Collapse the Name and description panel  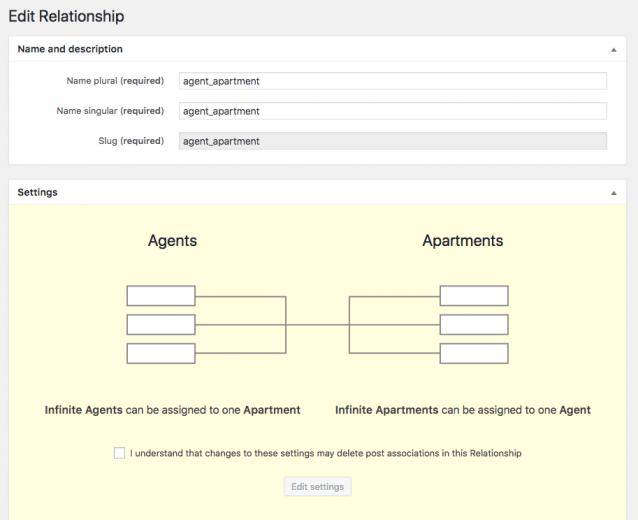coord(614,50)
